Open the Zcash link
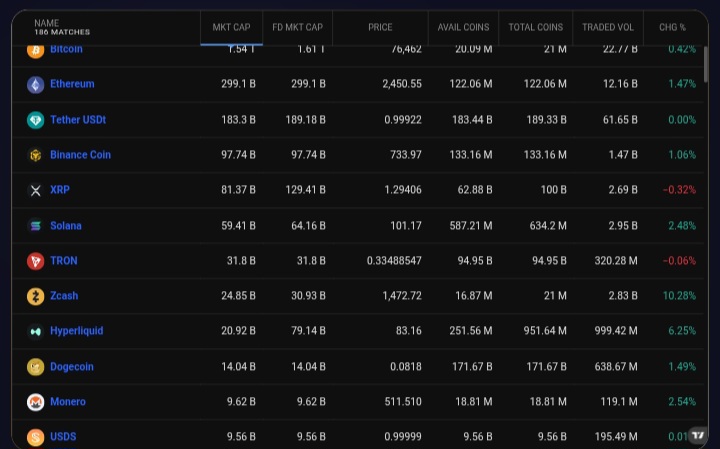This screenshot has width=720, height=449. coord(64,296)
